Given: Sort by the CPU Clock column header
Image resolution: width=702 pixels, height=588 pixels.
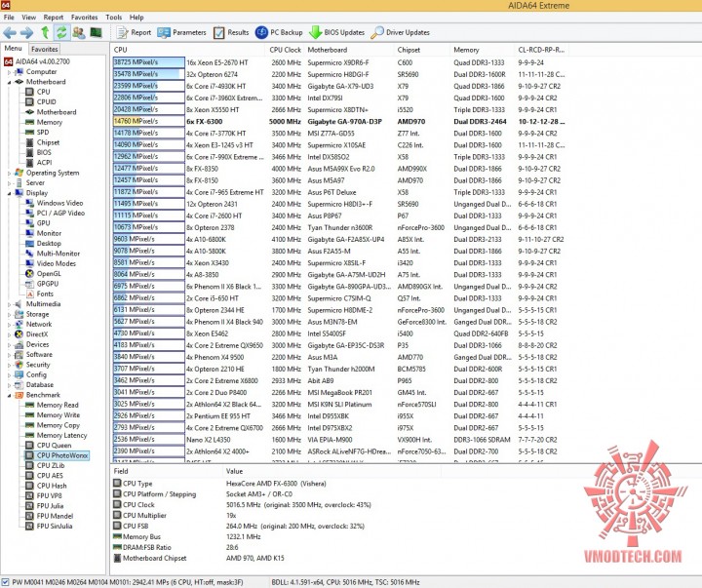Looking at the screenshot, I should click(285, 50).
